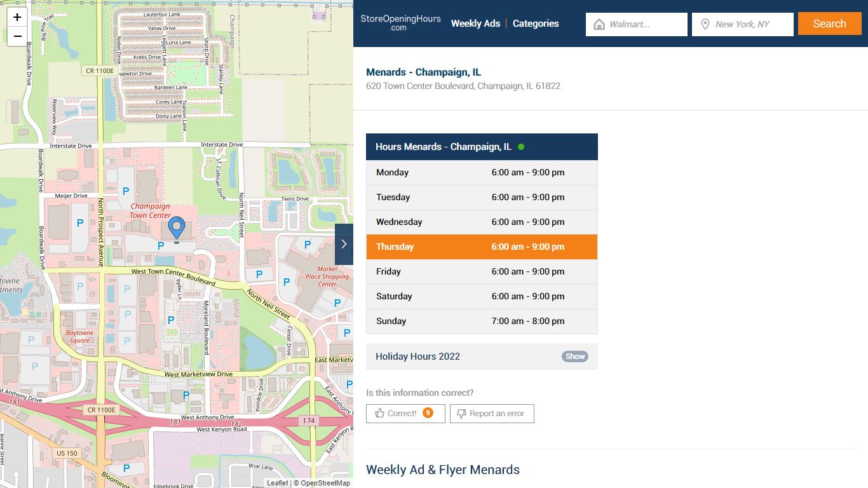This screenshot has height=488, width=868.
Task: Click the Weekly Ad & Flyer Menards heading
Action: tap(443, 470)
